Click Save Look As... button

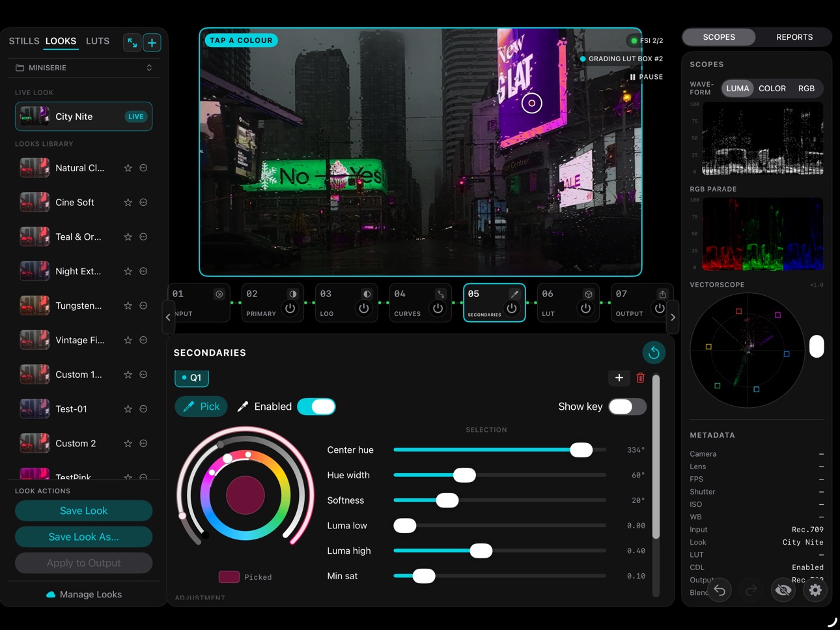tap(84, 537)
